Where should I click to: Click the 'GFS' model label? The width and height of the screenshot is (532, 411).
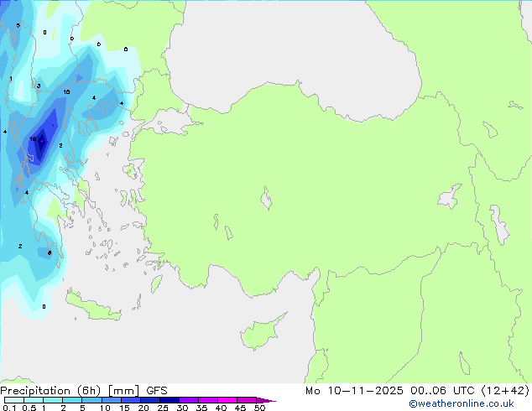[x=157, y=391]
